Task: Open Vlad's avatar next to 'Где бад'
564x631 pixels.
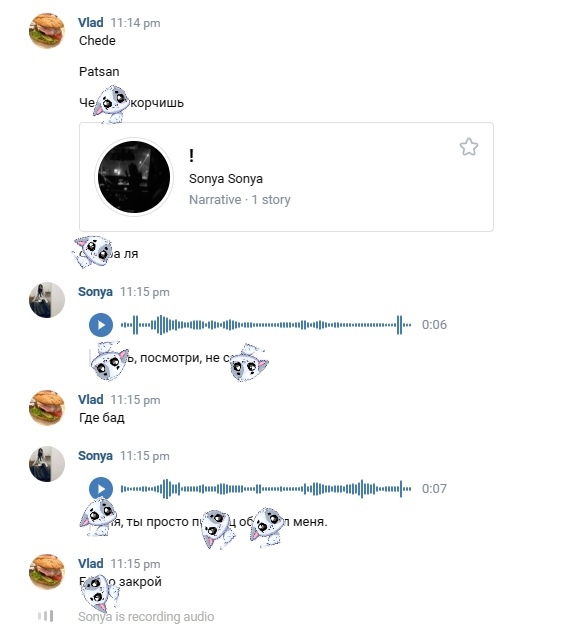Action: pyautogui.click(x=47, y=407)
